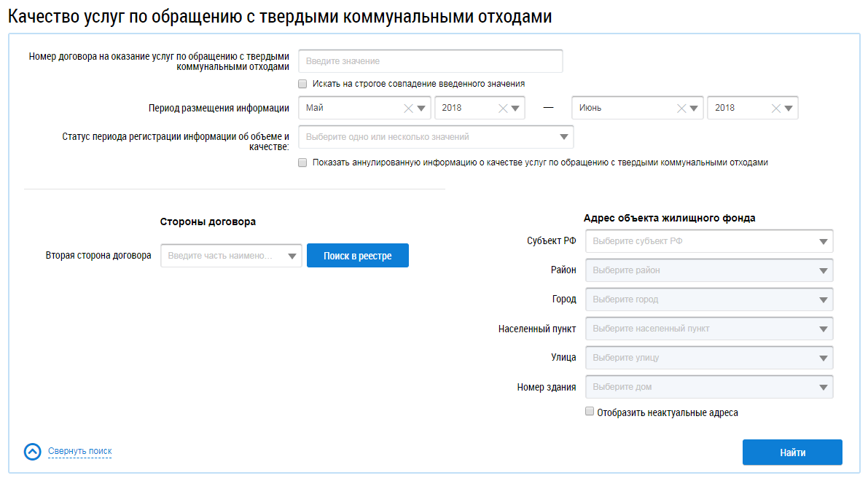Clear the end year 2018 value
The image size is (868, 478).
point(776,109)
